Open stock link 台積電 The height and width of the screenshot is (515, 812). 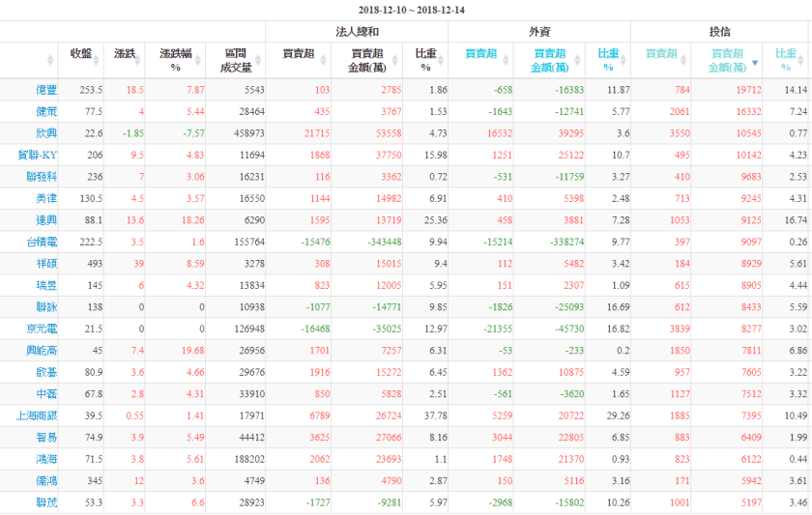tap(45, 242)
